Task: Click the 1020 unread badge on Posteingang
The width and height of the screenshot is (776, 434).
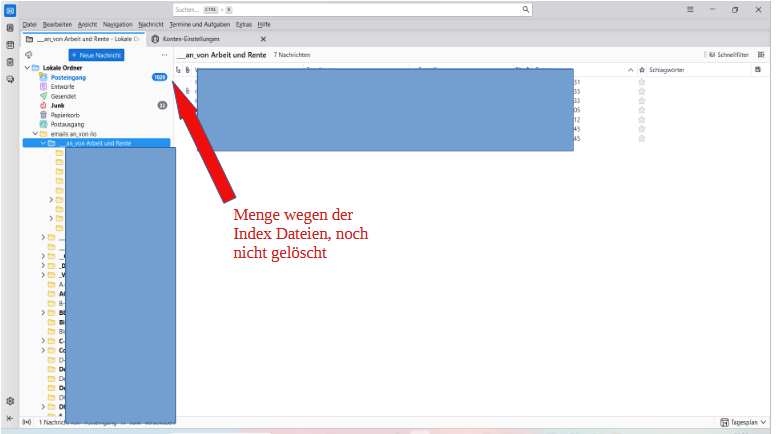Action: point(159,77)
